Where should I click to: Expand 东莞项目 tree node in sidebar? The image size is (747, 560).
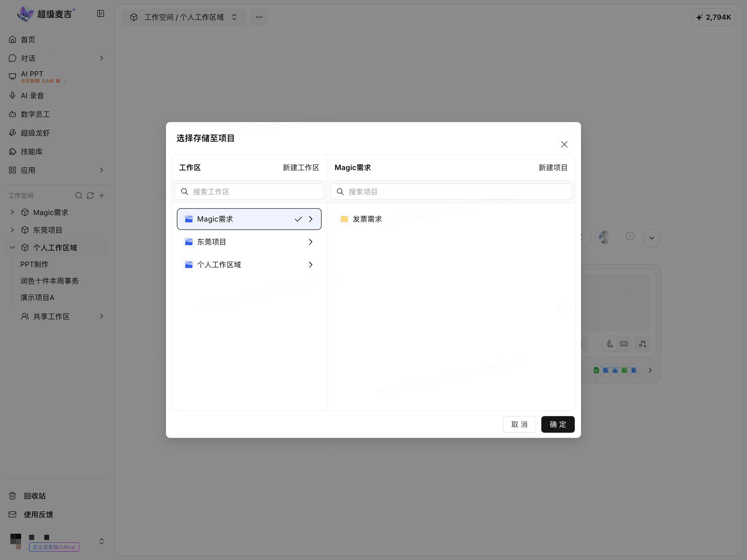12,230
